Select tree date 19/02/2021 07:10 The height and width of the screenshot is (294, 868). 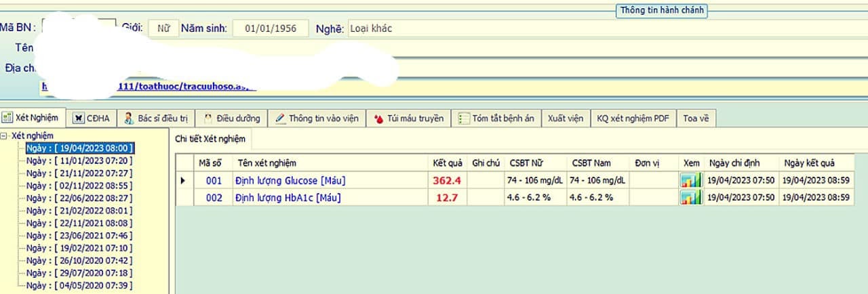79,248
